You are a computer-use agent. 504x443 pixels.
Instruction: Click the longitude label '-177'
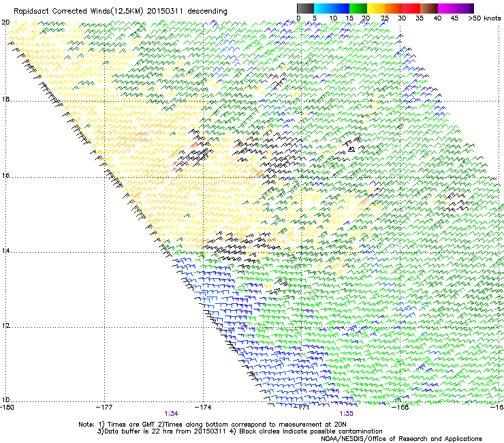[104, 408]
